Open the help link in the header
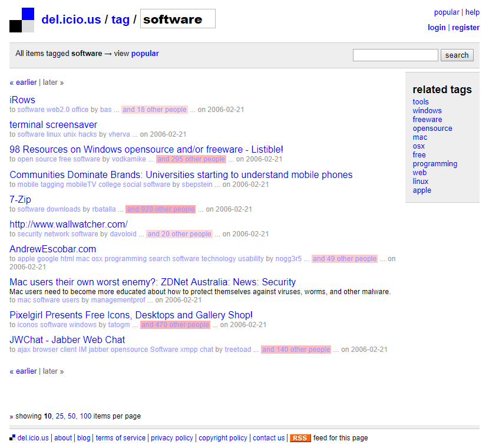The height and width of the screenshot is (448, 489). pyautogui.click(x=473, y=12)
